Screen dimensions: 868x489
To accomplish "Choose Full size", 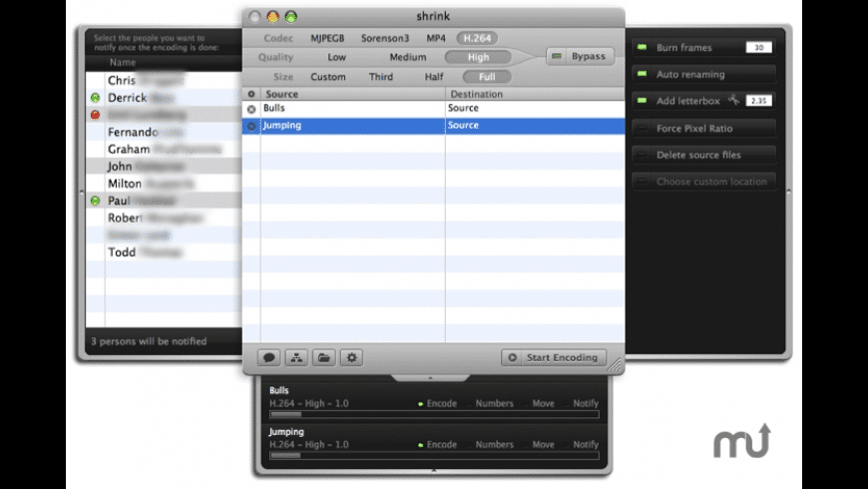I will 487,77.
